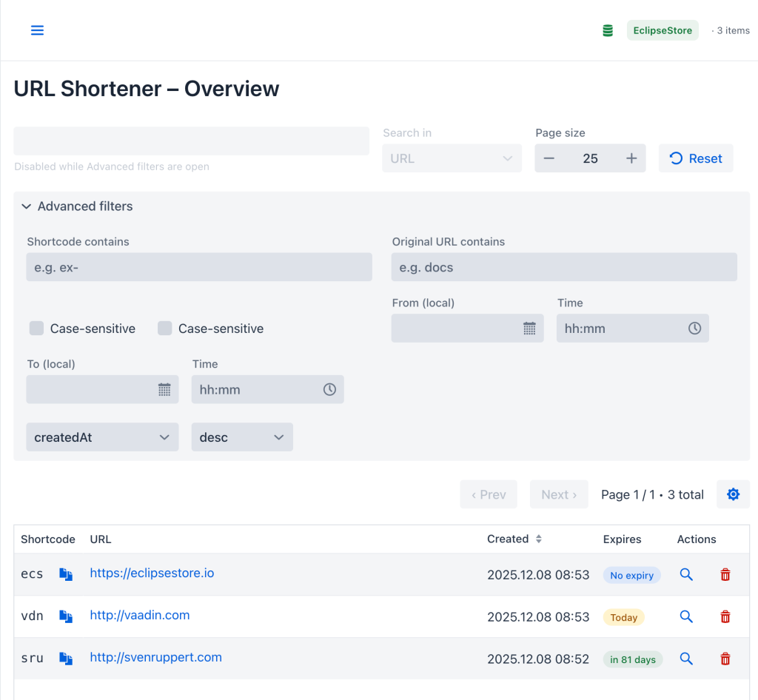Enable case-sensitive URL filtering
The height and width of the screenshot is (700, 758).
(x=164, y=328)
